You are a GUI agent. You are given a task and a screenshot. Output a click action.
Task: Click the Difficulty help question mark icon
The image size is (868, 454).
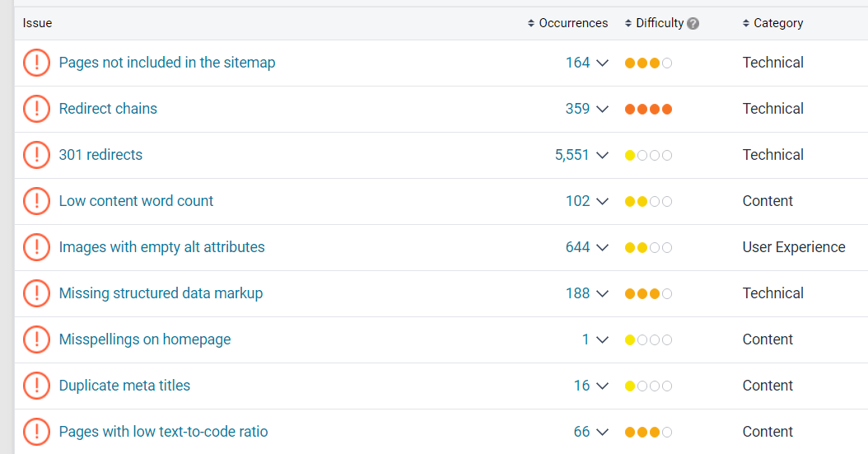point(693,23)
